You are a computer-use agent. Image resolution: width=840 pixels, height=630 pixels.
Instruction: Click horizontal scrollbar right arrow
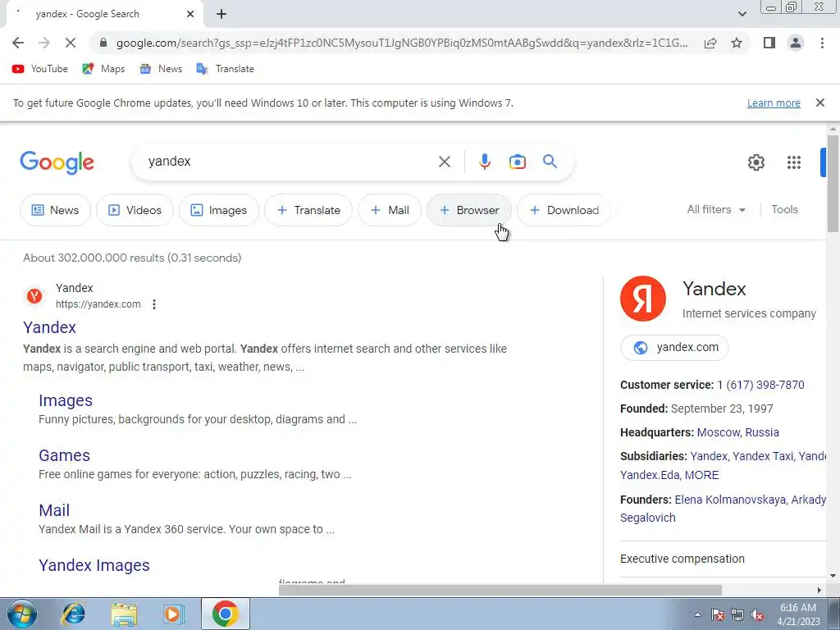click(x=819, y=591)
